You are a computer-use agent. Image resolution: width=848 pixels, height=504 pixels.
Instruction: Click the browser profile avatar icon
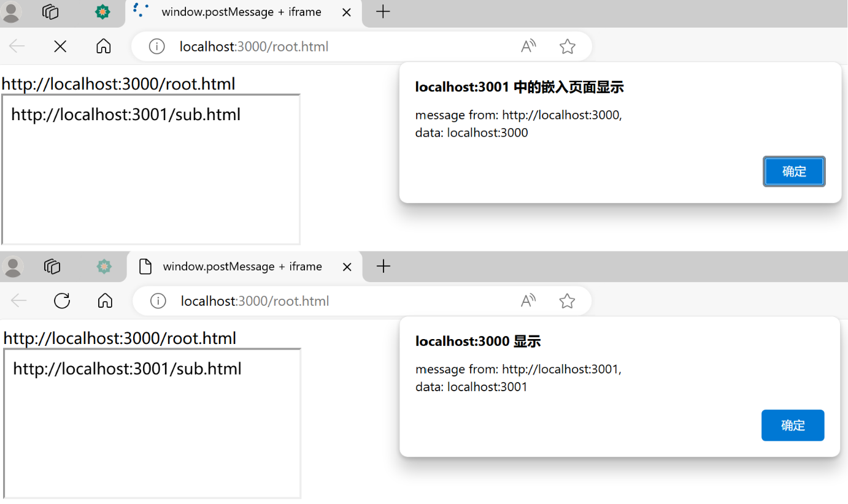[x=12, y=12]
